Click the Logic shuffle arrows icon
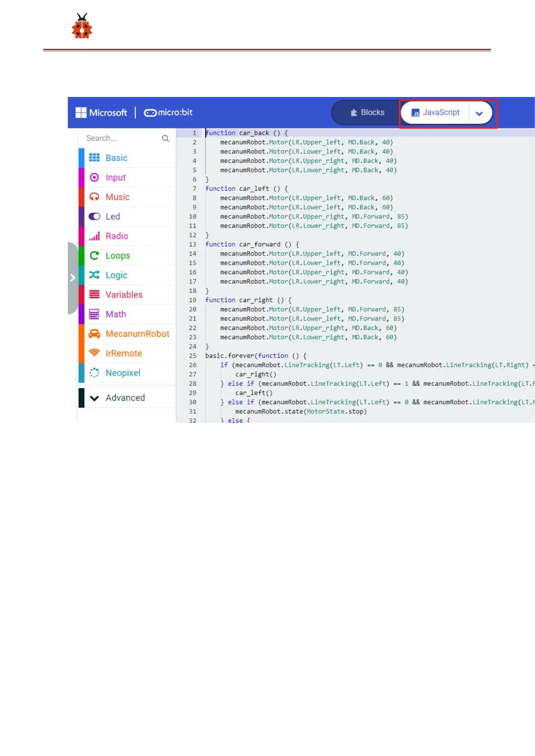The height and width of the screenshot is (756, 535). coord(94,275)
